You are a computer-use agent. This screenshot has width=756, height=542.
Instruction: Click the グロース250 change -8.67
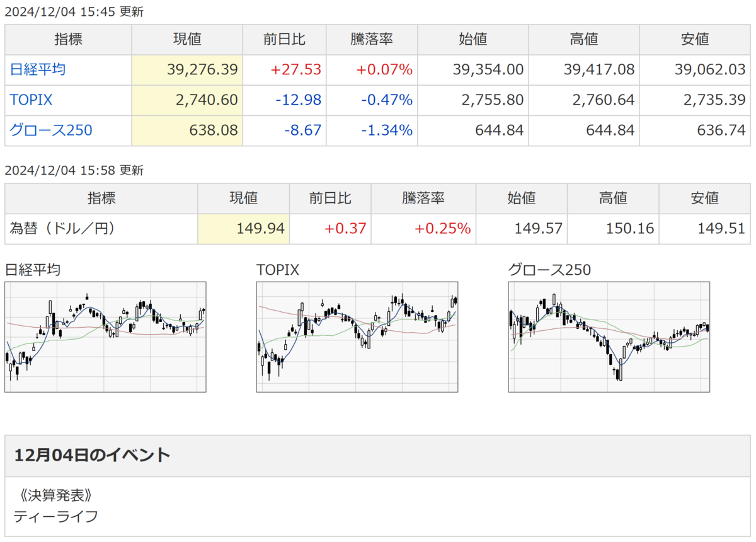[x=303, y=130]
